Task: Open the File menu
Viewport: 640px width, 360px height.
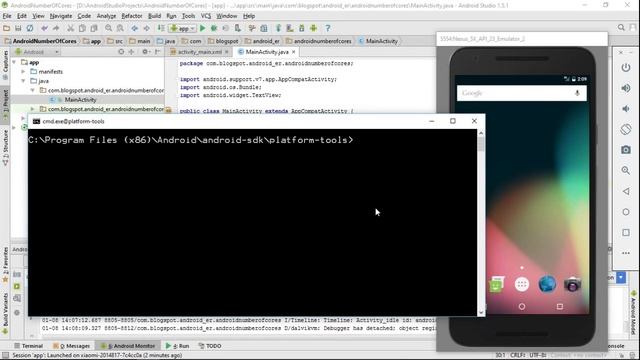Action: 7,16
